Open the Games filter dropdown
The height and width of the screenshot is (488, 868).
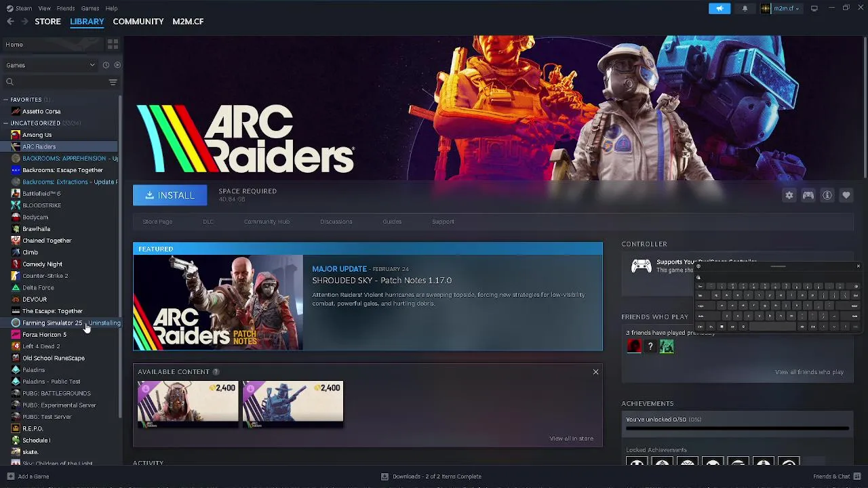pyautogui.click(x=50, y=65)
